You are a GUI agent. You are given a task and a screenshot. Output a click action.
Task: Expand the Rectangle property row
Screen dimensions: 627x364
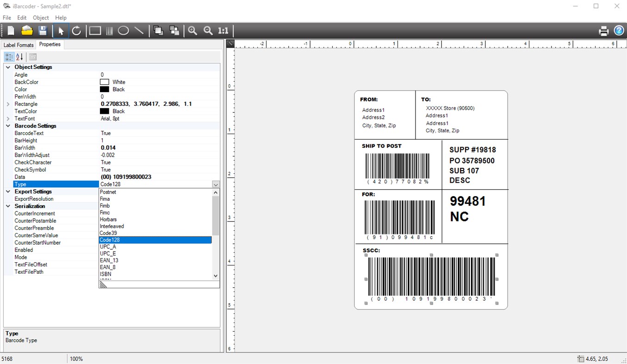(8, 104)
